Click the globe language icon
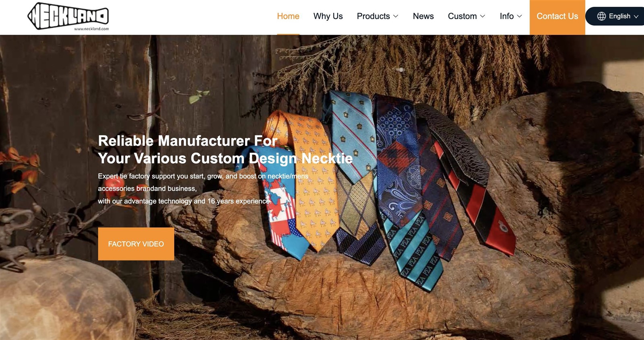Screen dimensions: 644x340 (601, 16)
